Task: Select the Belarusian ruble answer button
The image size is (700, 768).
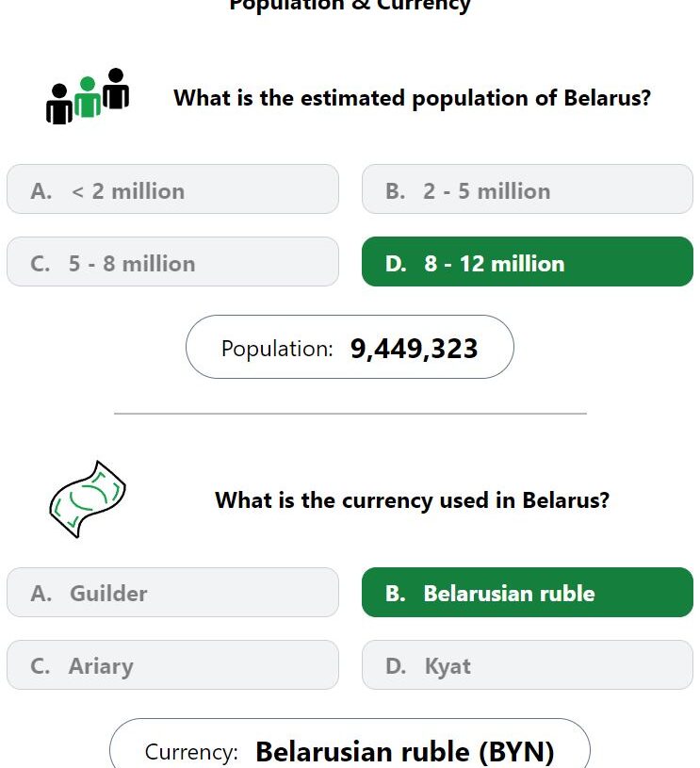Action: click(527, 592)
